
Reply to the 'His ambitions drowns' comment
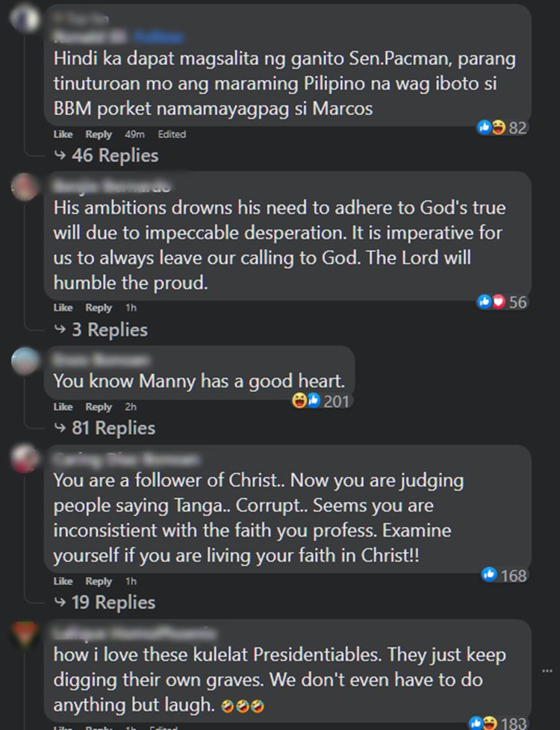(x=99, y=308)
